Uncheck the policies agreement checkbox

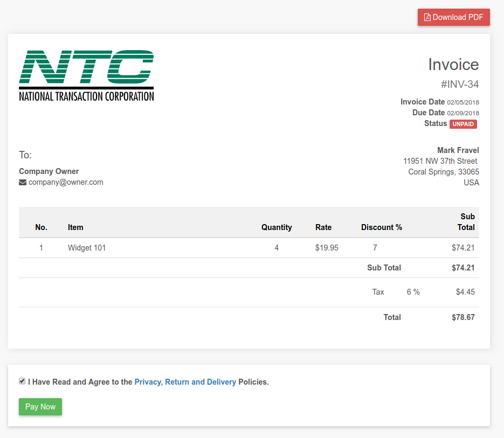[22, 381]
